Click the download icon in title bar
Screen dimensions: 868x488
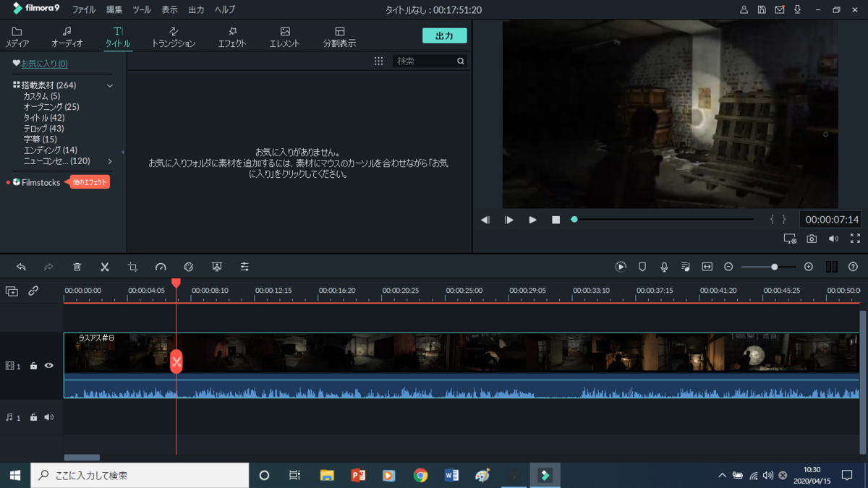[x=798, y=10]
